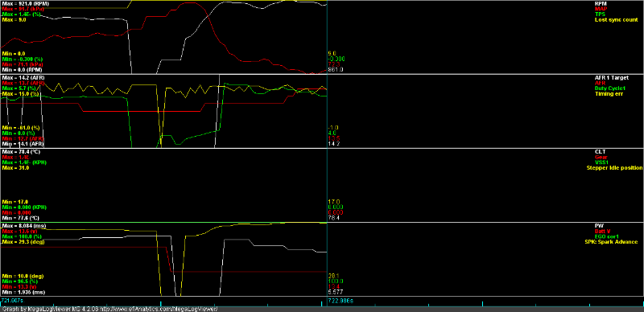Select the PW legend label
The image size is (644, 312).
(599, 226)
